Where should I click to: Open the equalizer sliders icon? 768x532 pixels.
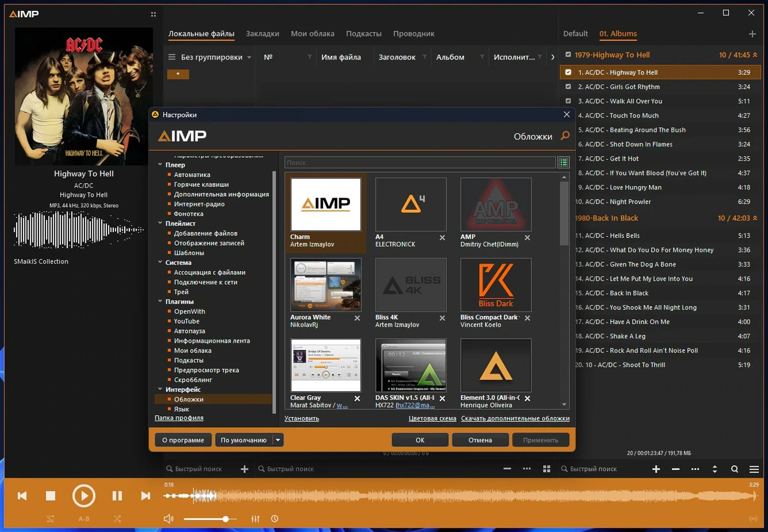pyautogui.click(x=255, y=519)
